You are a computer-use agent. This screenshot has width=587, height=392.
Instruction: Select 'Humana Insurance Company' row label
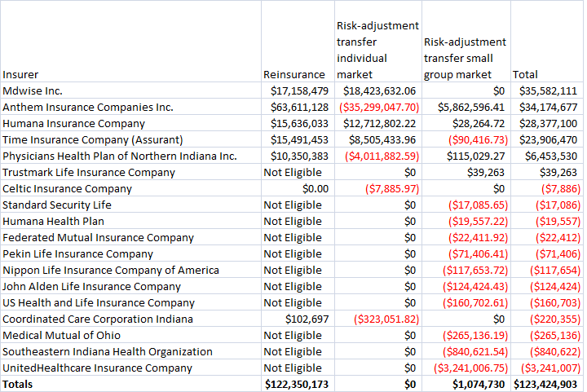click(130, 123)
